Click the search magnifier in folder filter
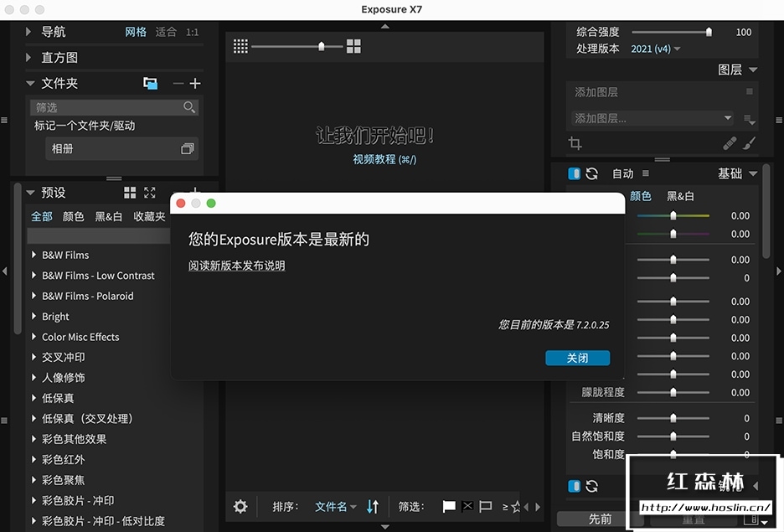Viewport: 784px width, 532px height. point(189,107)
